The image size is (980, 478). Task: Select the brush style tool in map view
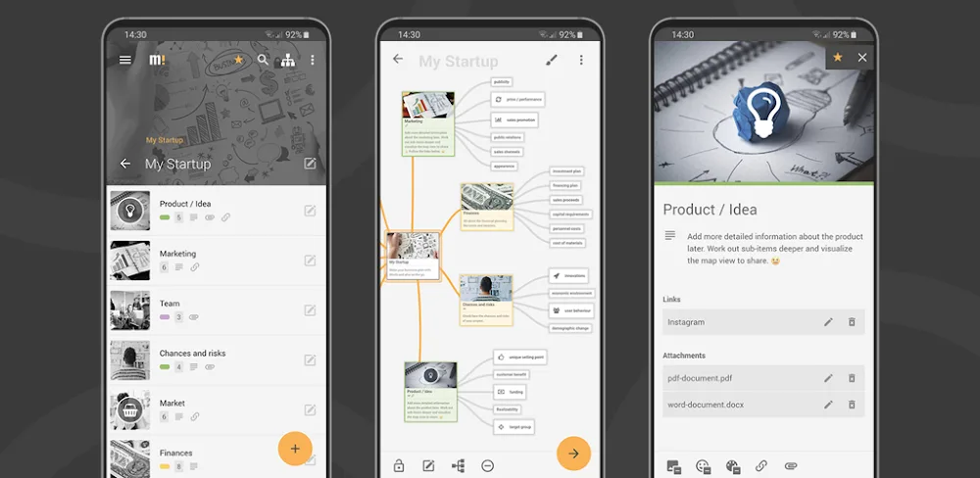552,60
